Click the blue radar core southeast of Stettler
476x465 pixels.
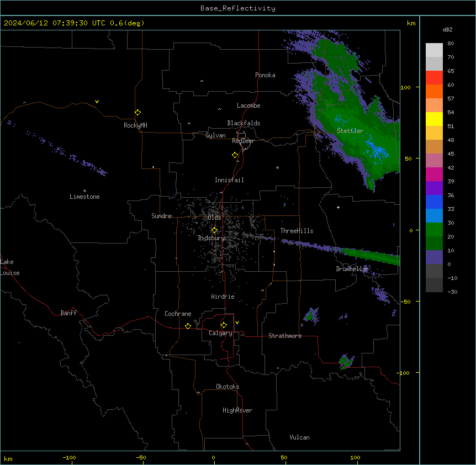coord(377,150)
